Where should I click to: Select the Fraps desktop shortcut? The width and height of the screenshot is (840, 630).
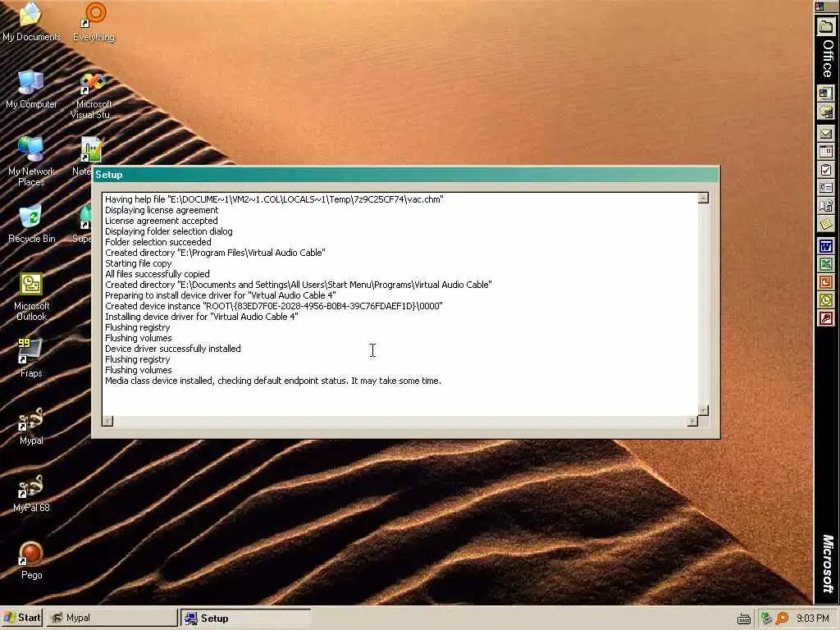[x=31, y=358]
